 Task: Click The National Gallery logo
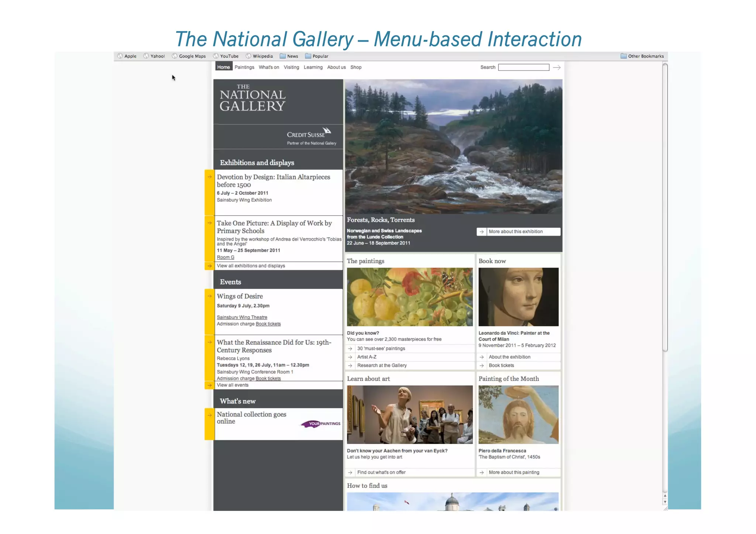[x=253, y=98]
